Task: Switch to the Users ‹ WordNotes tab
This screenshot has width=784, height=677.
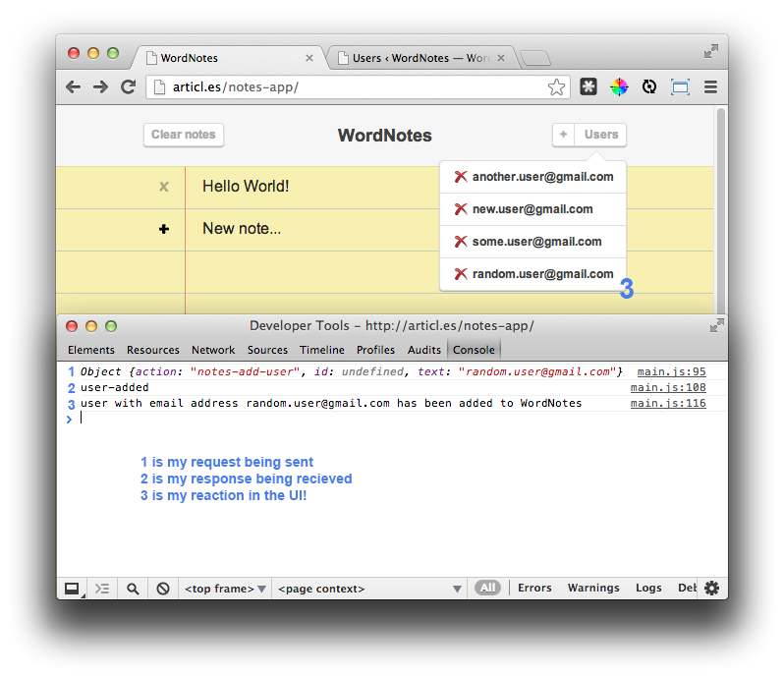Action: 420,58
